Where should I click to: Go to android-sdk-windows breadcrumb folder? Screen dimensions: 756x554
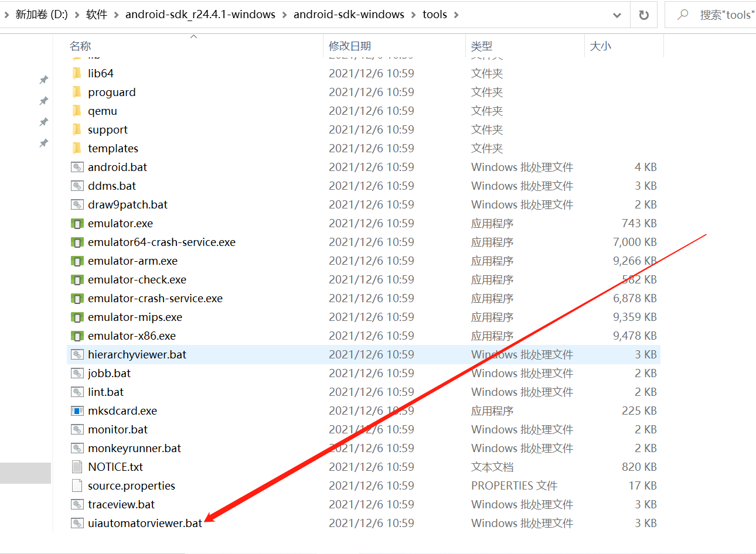click(x=349, y=15)
